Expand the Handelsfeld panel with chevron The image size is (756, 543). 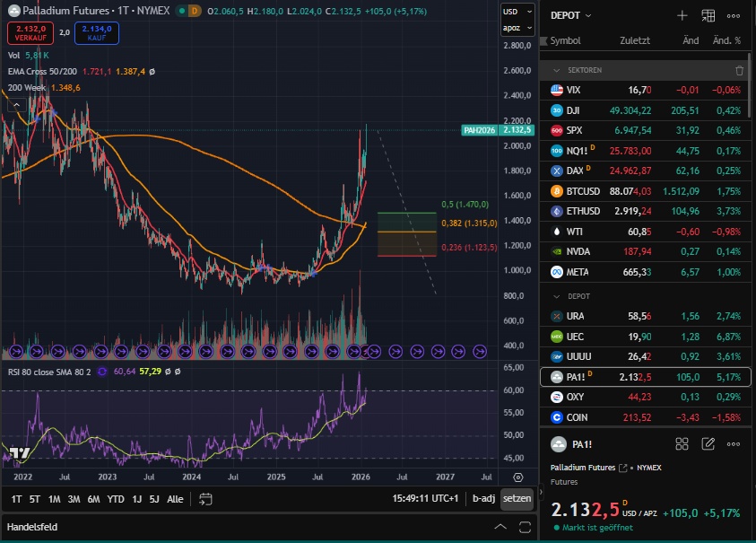tap(500, 527)
